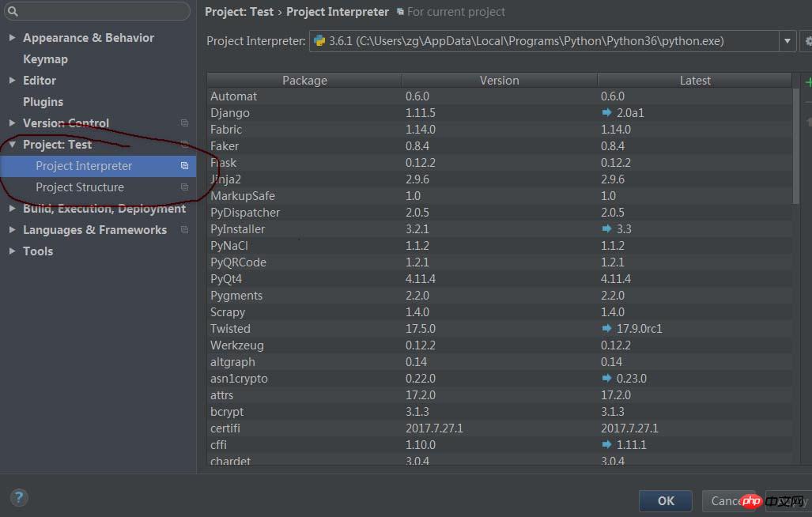Viewport: 812px width, 517px height.
Task: Click upgrade arrow icon beside cffi 1.11.1
Action: pos(606,444)
